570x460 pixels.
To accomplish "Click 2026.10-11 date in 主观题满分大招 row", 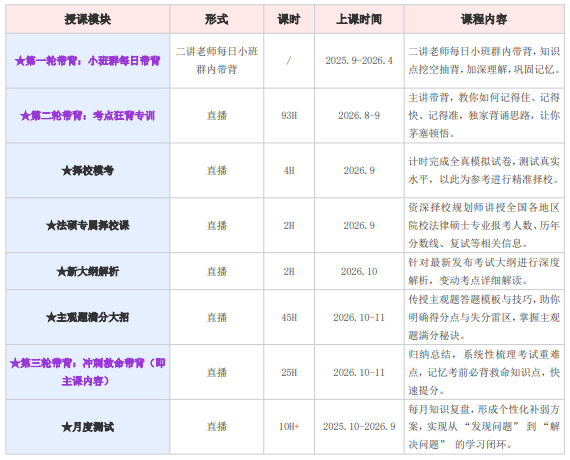I will coord(359,317).
